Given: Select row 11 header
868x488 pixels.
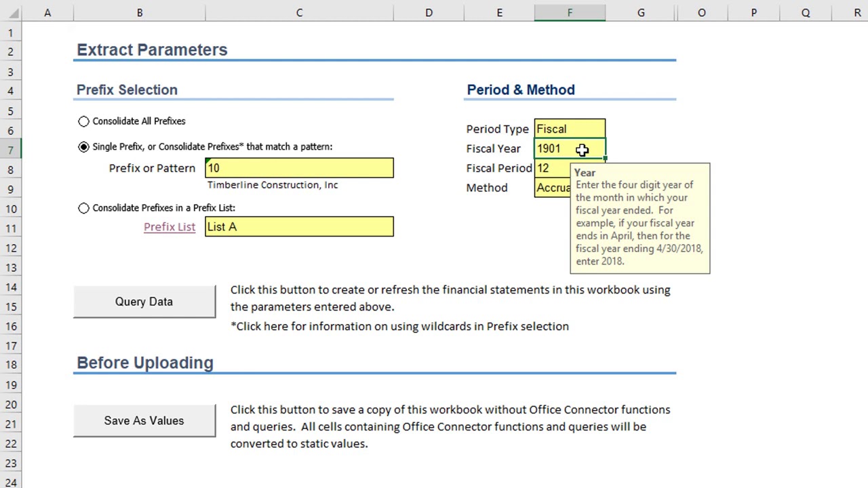Looking at the screenshot, I should 11,228.
